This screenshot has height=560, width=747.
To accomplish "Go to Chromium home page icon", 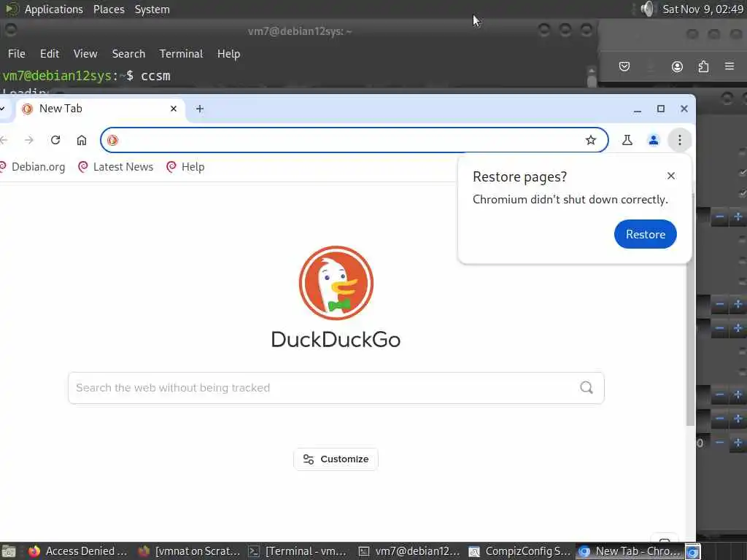I will [82, 140].
